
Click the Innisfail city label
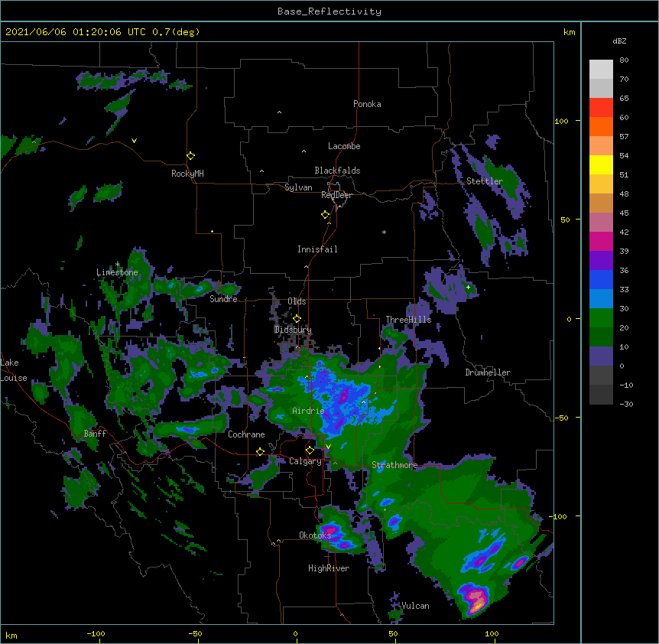[x=317, y=249]
